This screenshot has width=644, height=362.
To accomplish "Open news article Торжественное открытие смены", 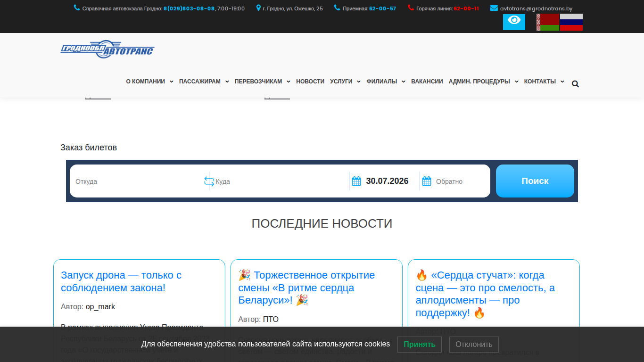I will [x=306, y=288].
